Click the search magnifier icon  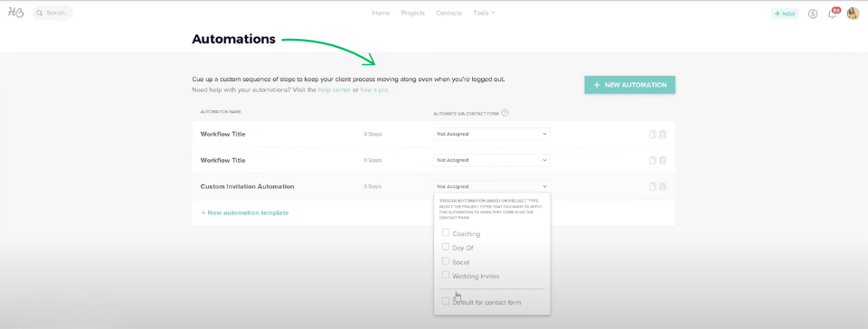click(x=40, y=13)
